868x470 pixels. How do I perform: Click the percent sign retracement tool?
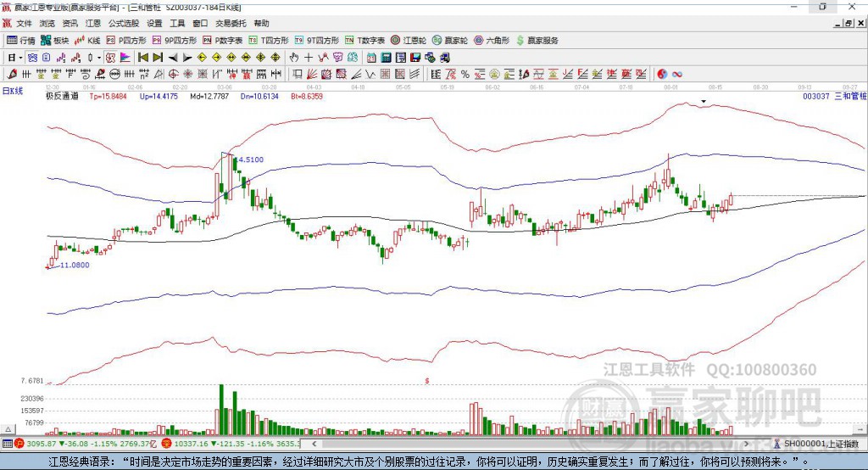[465, 75]
